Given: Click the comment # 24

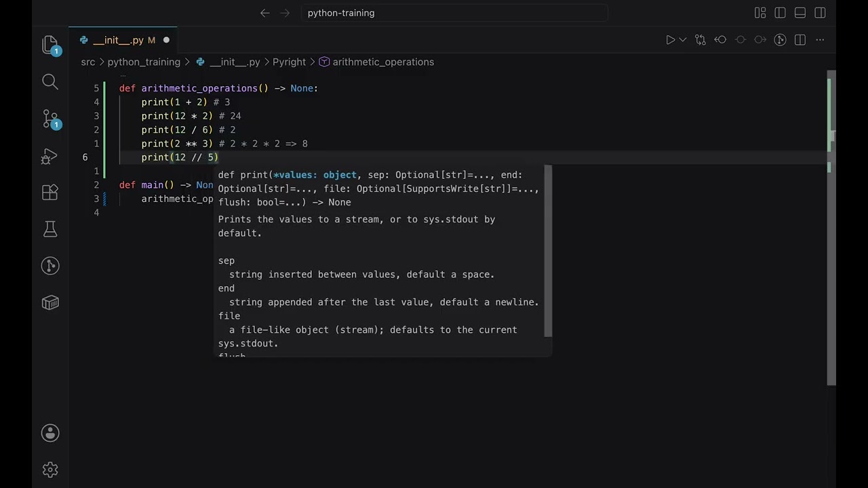Looking at the screenshot, I should pos(230,116).
